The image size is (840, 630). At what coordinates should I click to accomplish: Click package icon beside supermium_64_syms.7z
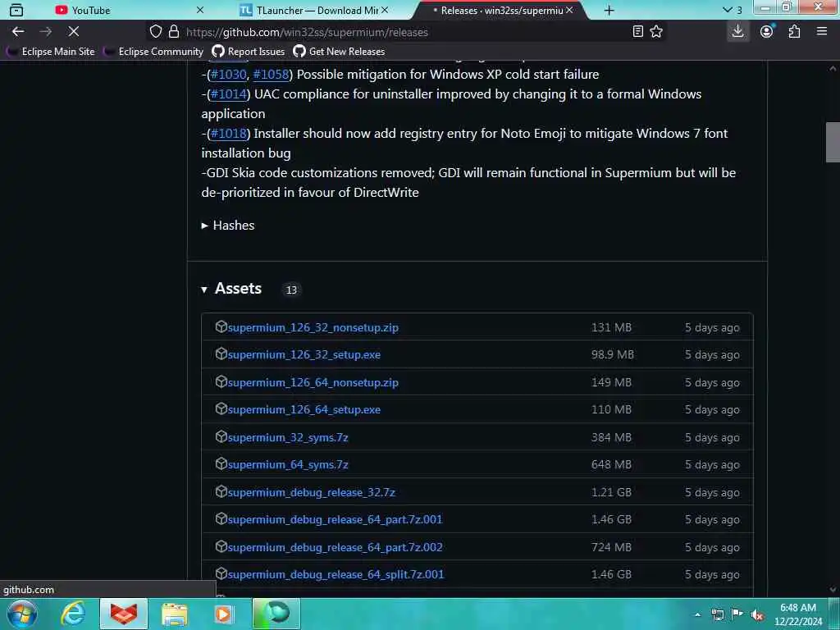(x=221, y=464)
